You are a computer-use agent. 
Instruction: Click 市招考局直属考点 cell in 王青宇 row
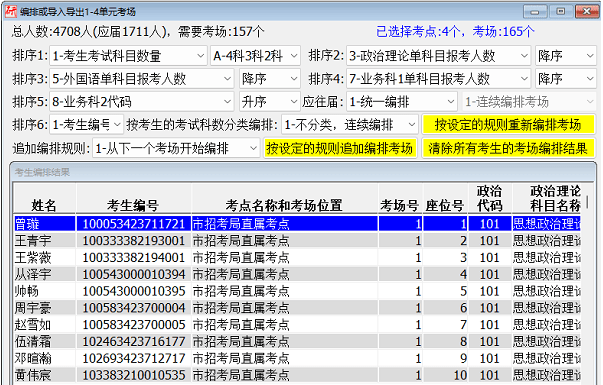pos(285,241)
